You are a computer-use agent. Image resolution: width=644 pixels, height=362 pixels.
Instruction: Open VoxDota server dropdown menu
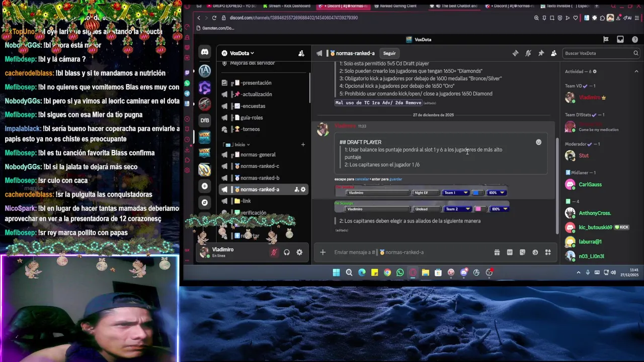(x=242, y=53)
